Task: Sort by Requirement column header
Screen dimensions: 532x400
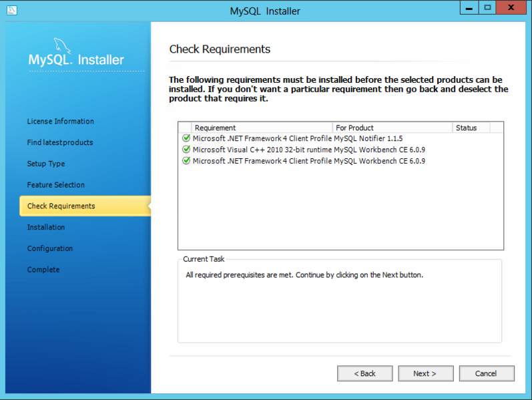Action: [262, 128]
